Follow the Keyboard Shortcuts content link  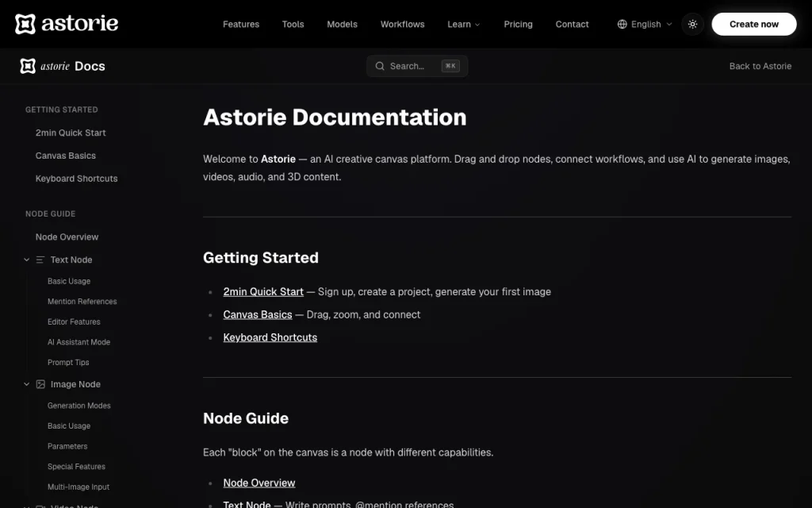coord(270,337)
